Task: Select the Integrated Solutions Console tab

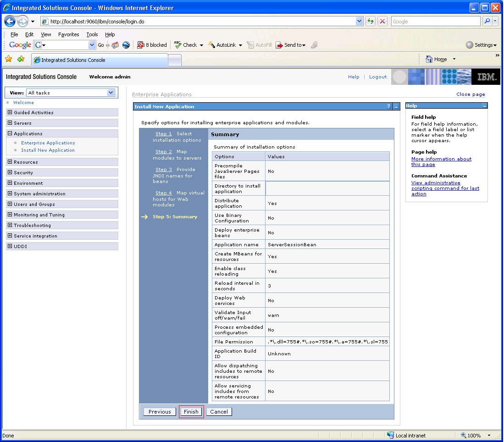Action: click(x=100, y=60)
